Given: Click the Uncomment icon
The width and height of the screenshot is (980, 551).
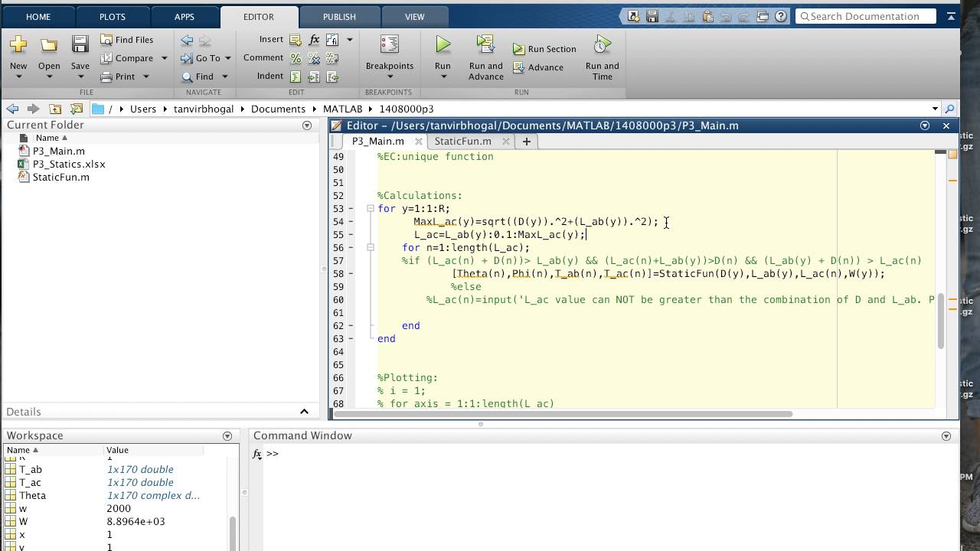Looking at the screenshot, I should click(314, 58).
